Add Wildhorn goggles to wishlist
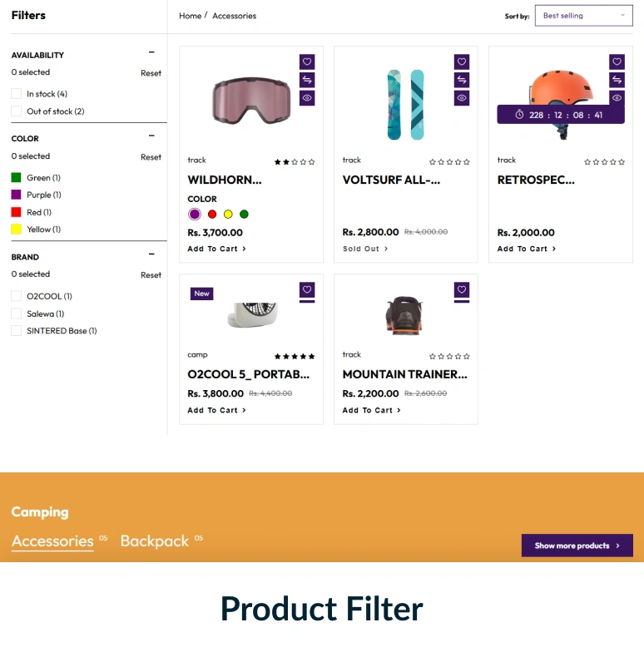 [x=307, y=62]
